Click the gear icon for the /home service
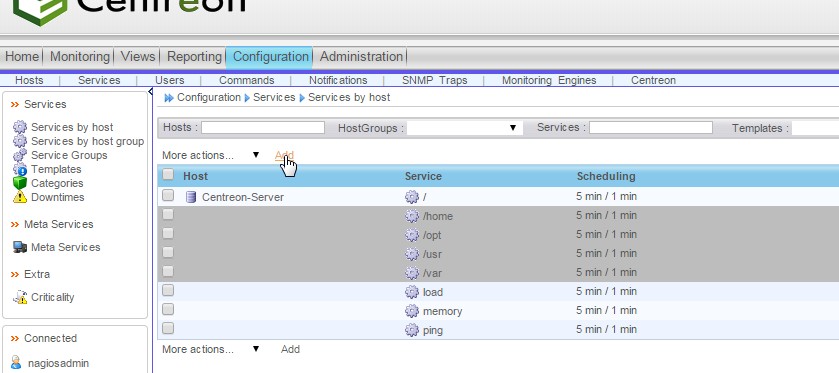The height and width of the screenshot is (373, 839). coord(411,216)
